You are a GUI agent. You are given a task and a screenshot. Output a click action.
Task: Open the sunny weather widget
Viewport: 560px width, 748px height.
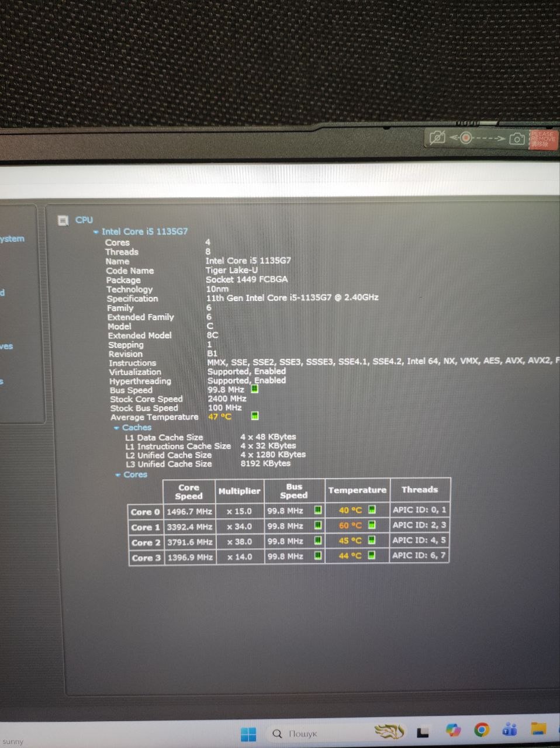tap(12, 741)
